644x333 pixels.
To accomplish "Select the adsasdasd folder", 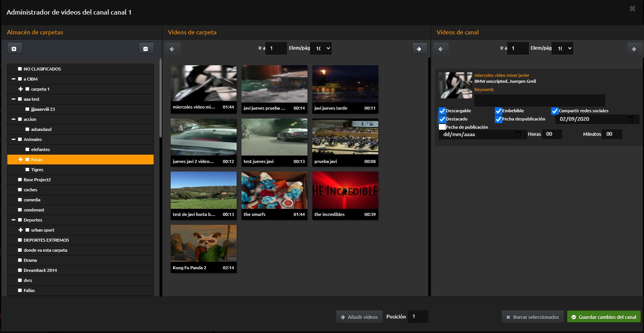I will click(80, 129).
